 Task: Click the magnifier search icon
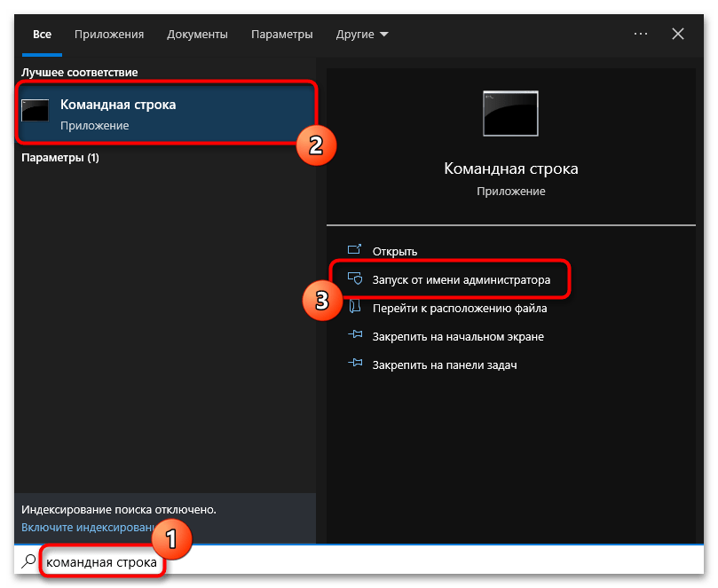click(28, 561)
